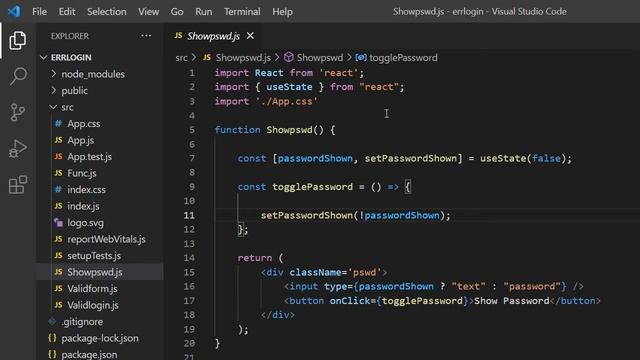Open the Run menu

tap(203, 11)
